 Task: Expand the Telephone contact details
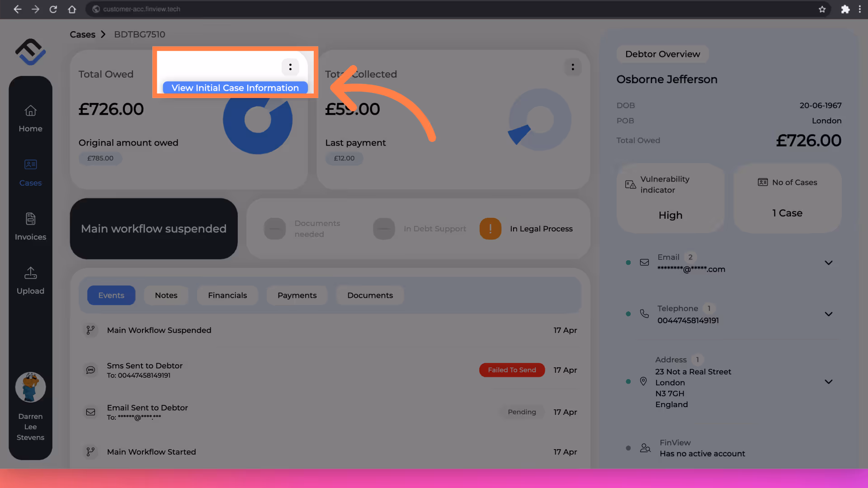pos(828,314)
